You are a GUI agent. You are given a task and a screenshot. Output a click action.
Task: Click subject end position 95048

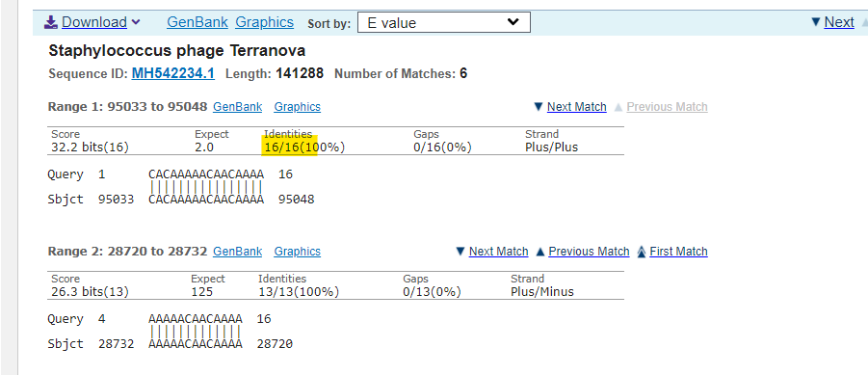click(x=296, y=200)
